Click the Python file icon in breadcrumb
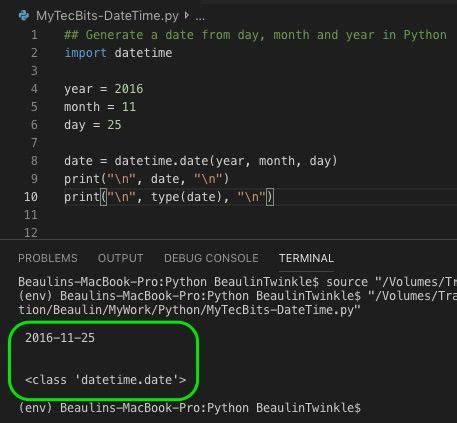This screenshot has height=423, width=457. (24, 15)
